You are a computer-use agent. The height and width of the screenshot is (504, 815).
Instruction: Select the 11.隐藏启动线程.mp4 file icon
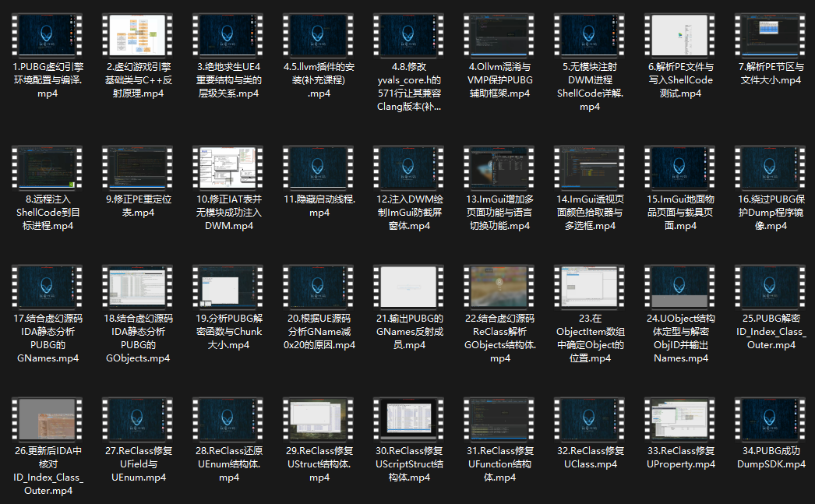click(319, 169)
